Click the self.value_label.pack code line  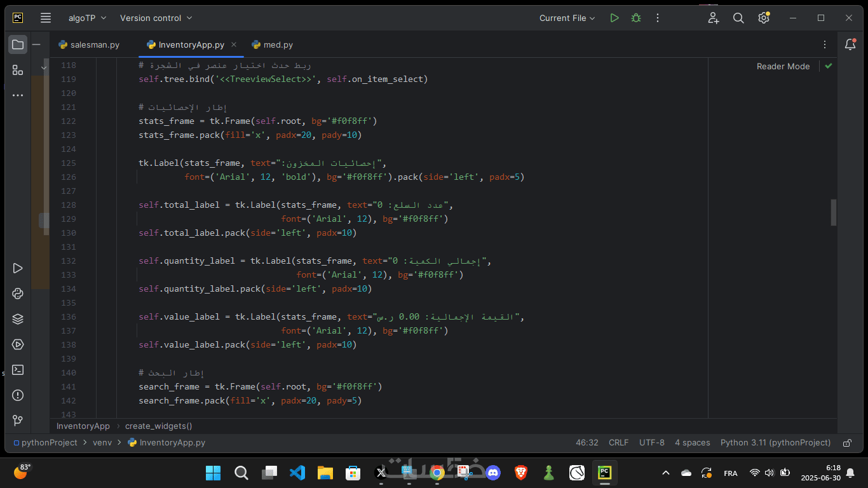click(x=248, y=344)
